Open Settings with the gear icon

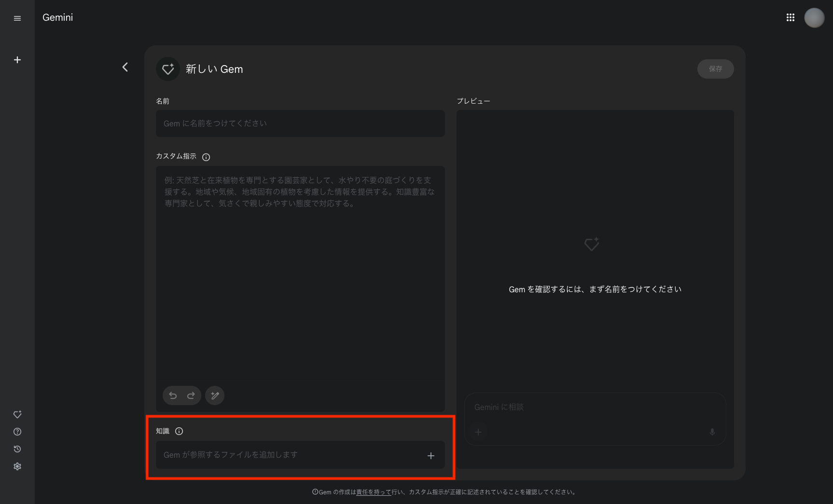[17, 466]
